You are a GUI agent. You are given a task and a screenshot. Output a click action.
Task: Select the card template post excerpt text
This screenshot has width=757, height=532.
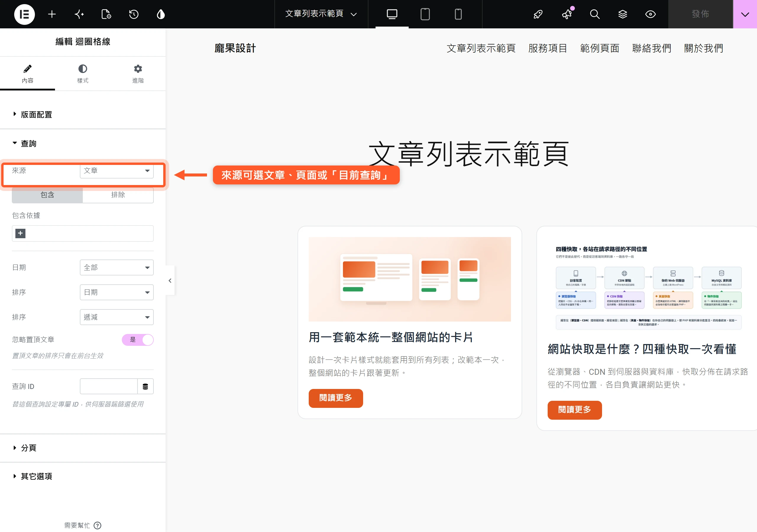[x=407, y=366]
